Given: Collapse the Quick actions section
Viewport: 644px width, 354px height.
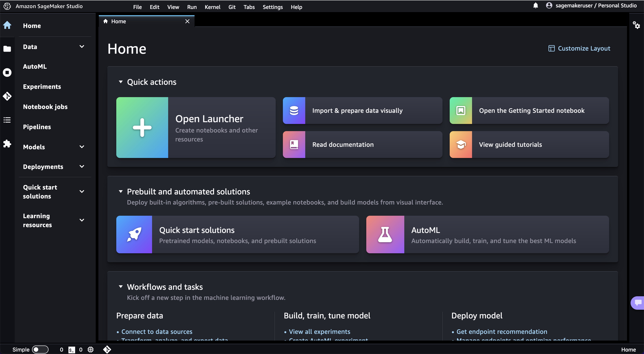Looking at the screenshot, I should point(121,82).
